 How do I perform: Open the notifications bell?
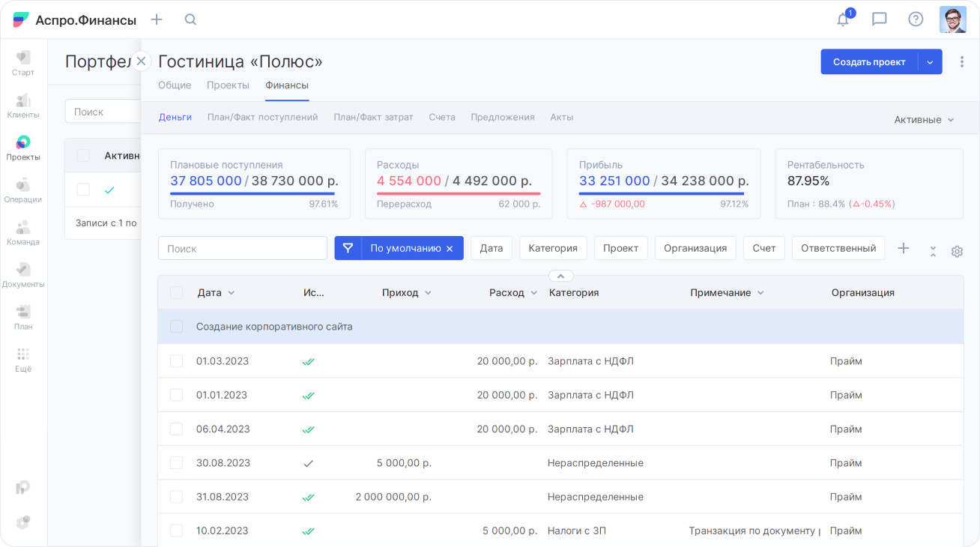pos(843,20)
